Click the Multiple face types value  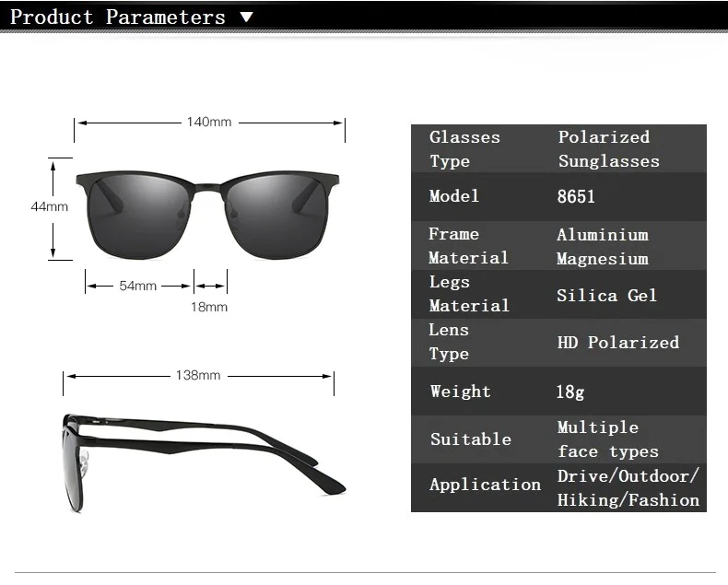(608, 439)
